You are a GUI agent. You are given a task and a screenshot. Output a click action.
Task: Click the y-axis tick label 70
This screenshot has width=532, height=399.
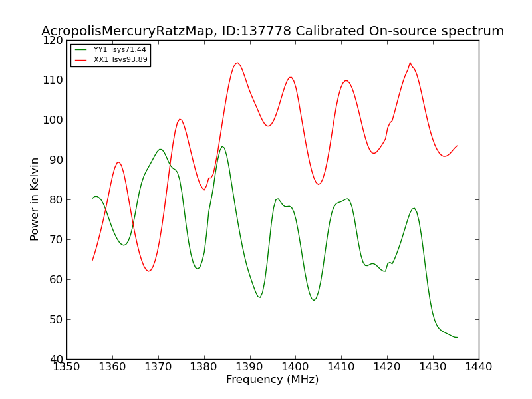coord(56,240)
